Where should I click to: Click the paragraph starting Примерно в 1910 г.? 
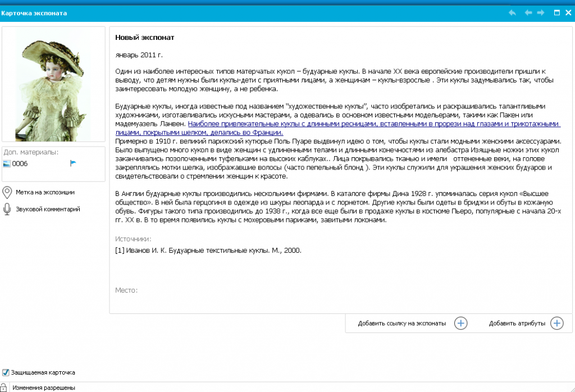coord(338,159)
